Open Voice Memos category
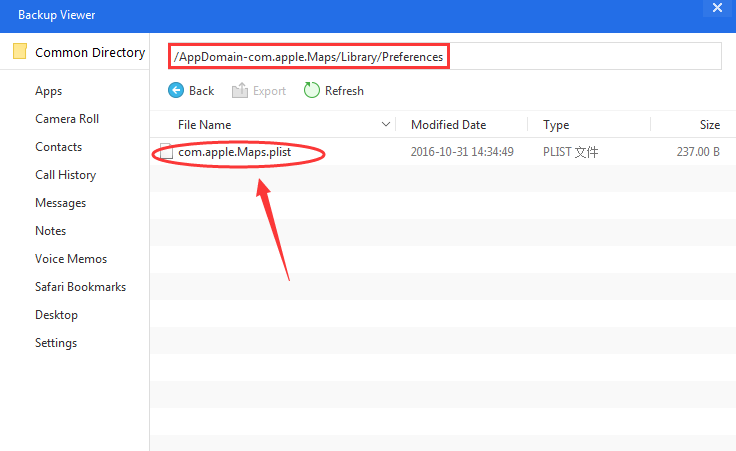The width and height of the screenshot is (736, 451). point(71,259)
